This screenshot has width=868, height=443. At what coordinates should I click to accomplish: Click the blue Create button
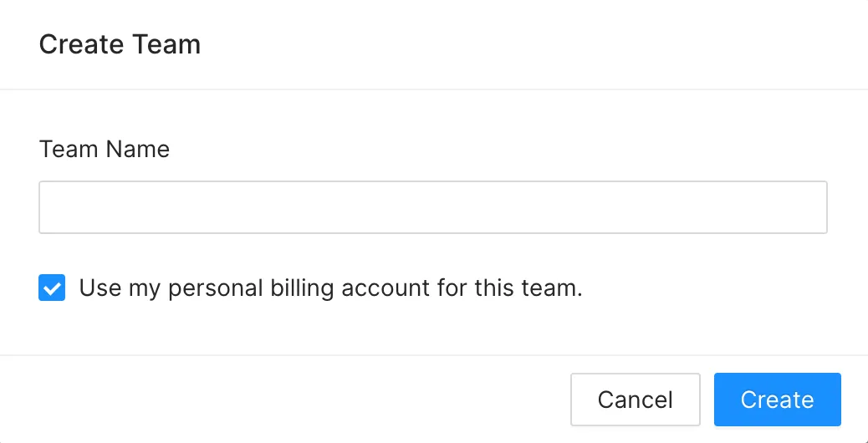coord(777,400)
